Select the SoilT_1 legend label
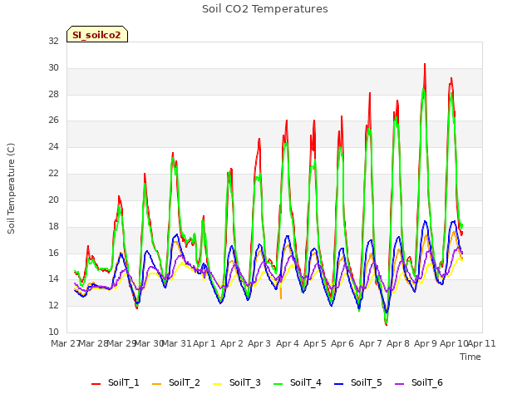This screenshot has height=399, width=532. (x=124, y=382)
